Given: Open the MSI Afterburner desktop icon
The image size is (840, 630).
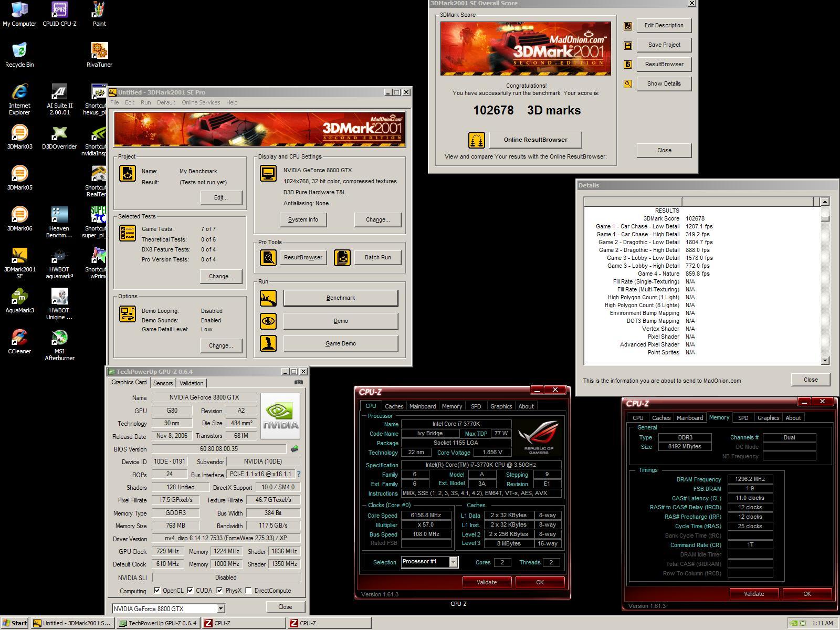Looking at the screenshot, I should pyautogui.click(x=59, y=345).
